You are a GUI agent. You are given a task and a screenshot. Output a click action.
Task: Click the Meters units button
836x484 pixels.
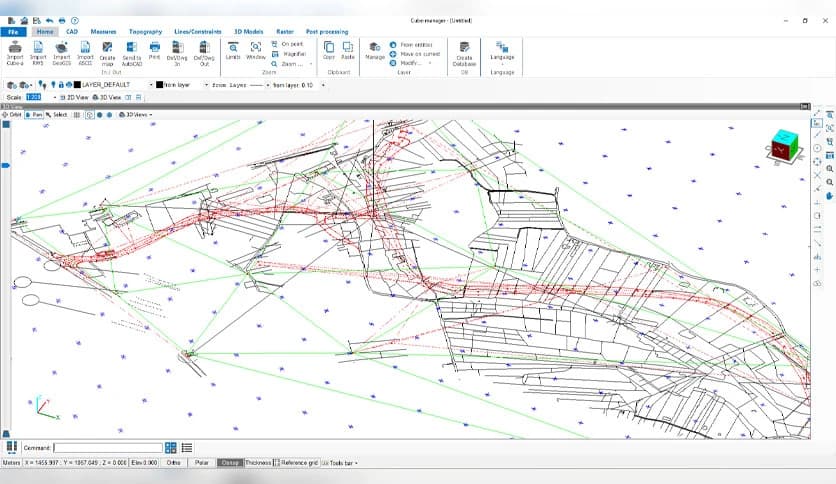pyautogui.click(x=11, y=463)
